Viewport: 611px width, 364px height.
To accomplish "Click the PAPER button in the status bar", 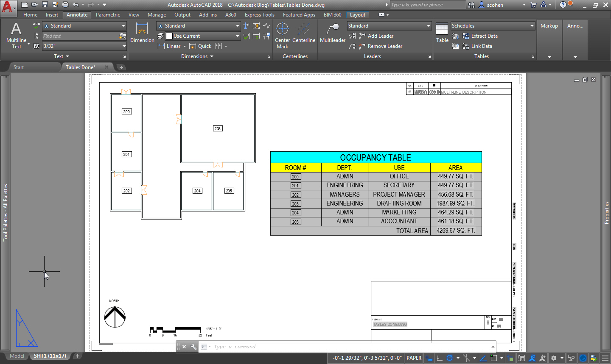I will pos(414,358).
